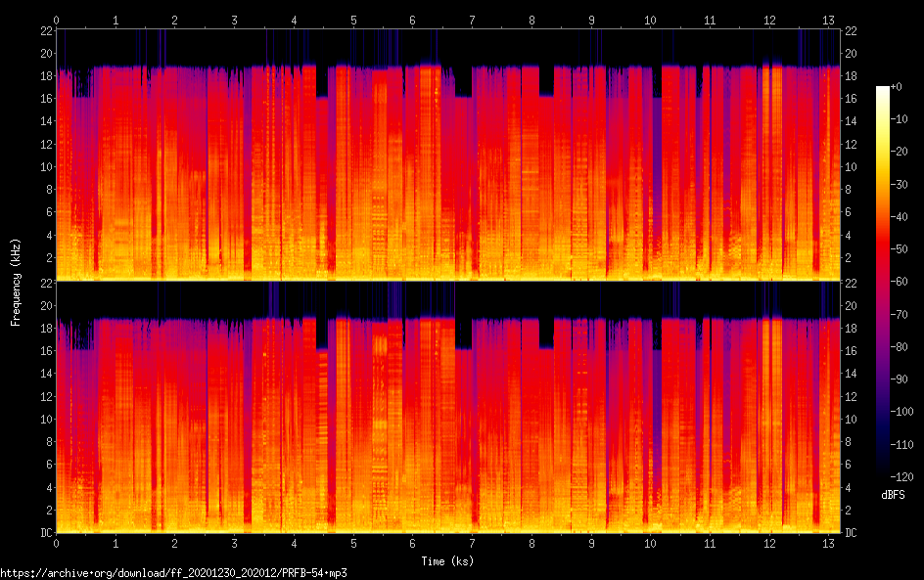924x580 pixels.
Task: Click the "-30" label on the dBFS scale
Action: coord(899,184)
